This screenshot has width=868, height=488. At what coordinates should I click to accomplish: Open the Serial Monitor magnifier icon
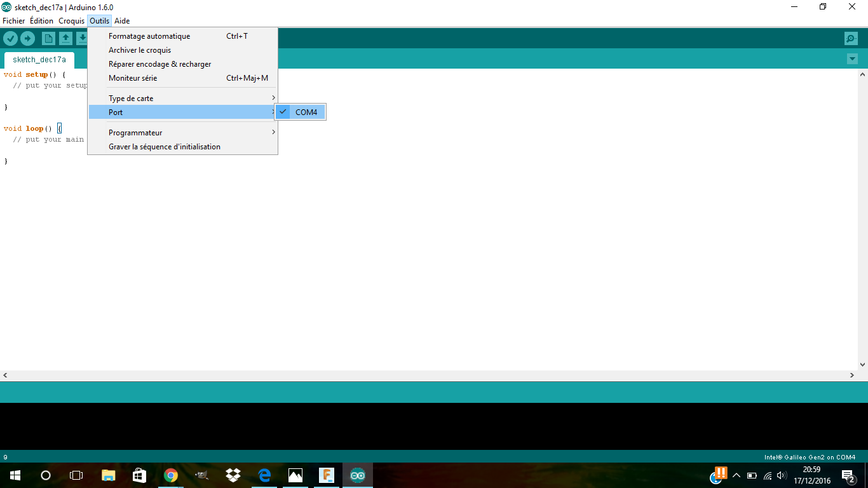pos(851,39)
